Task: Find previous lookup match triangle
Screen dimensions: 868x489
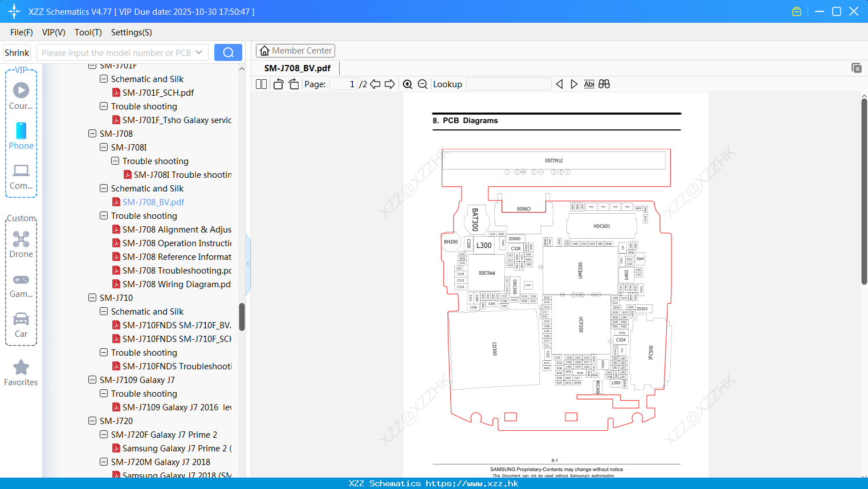Action: pyautogui.click(x=559, y=84)
